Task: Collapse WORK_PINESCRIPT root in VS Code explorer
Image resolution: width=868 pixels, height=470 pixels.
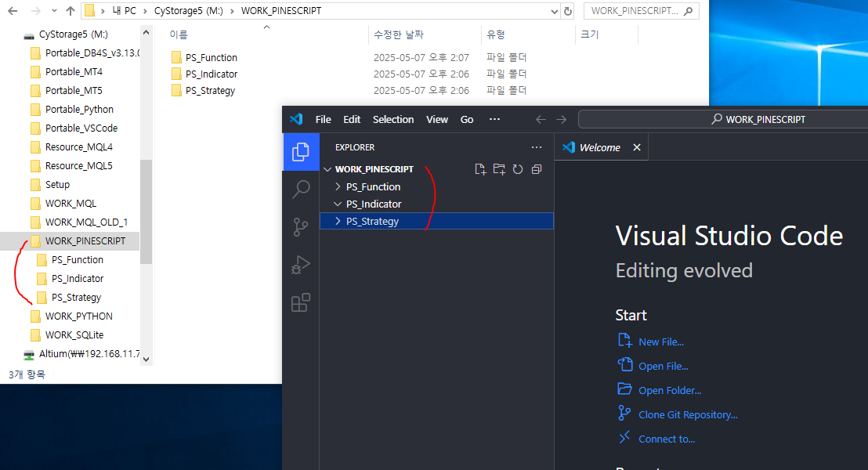Action: click(x=327, y=169)
